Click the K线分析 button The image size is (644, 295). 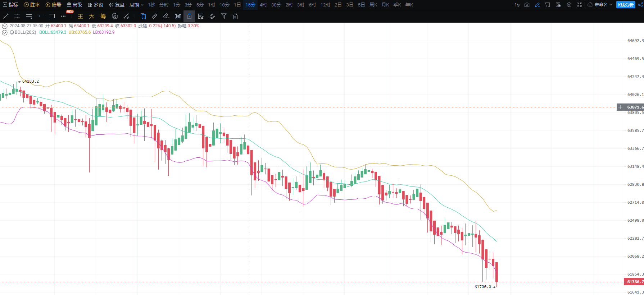click(x=626, y=5)
